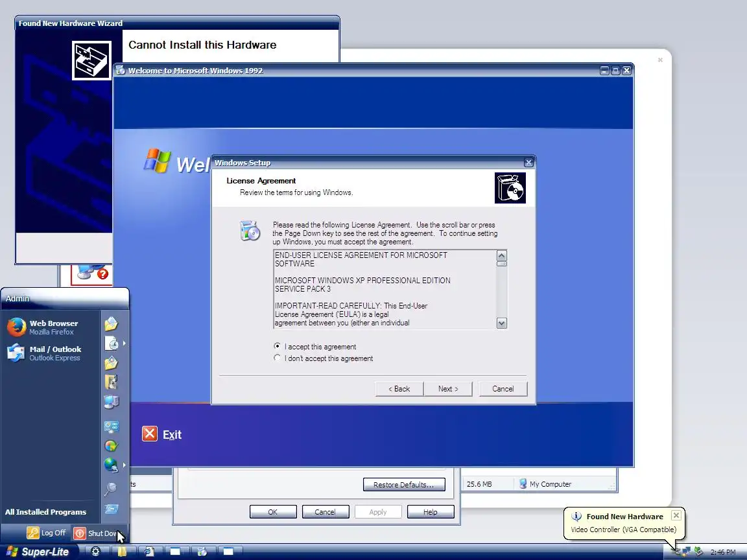This screenshot has width=747, height=560.
Task: Click 'Found New Hardware' balloon title
Action: click(x=624, y=516)
